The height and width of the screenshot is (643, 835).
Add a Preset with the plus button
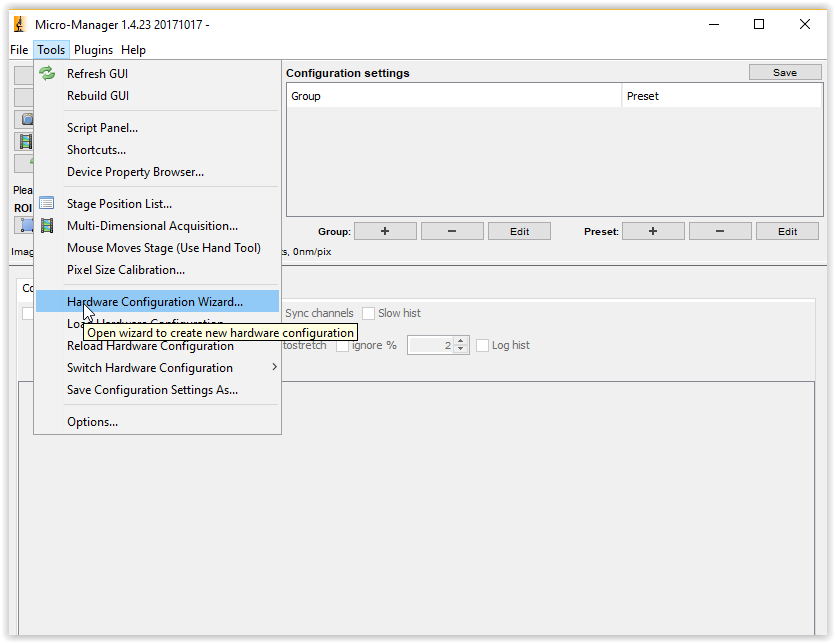click(653, 231)
